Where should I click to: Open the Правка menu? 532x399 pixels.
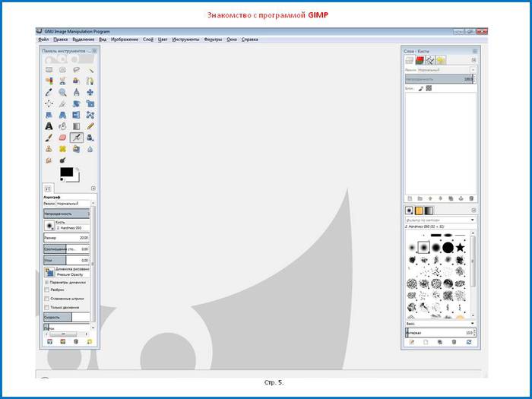(x=60, y=40)
